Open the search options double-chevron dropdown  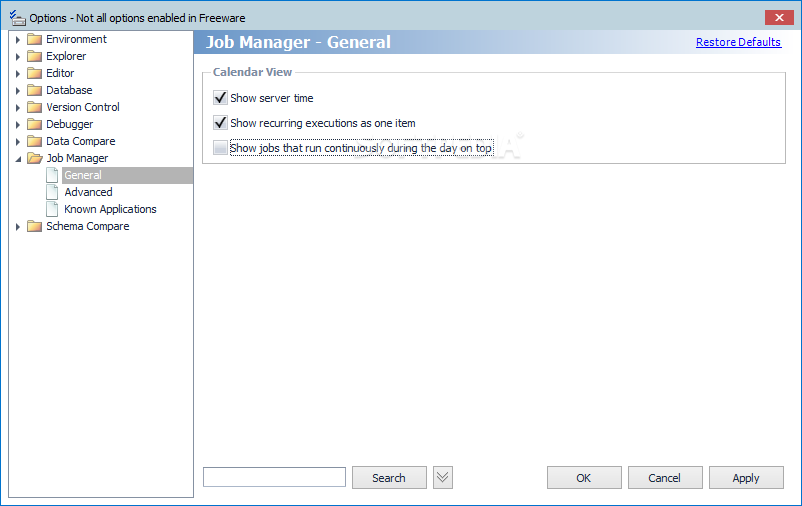pos(443,478)
